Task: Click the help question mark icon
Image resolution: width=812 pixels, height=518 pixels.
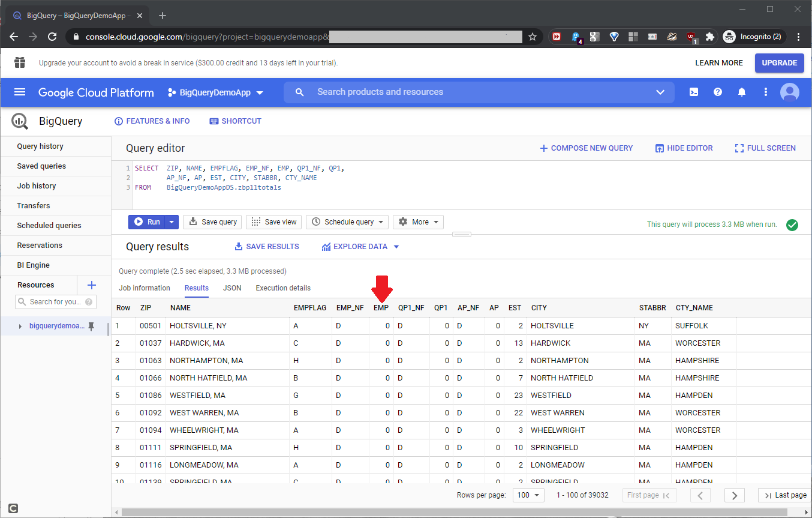Action: pos(717,92)
